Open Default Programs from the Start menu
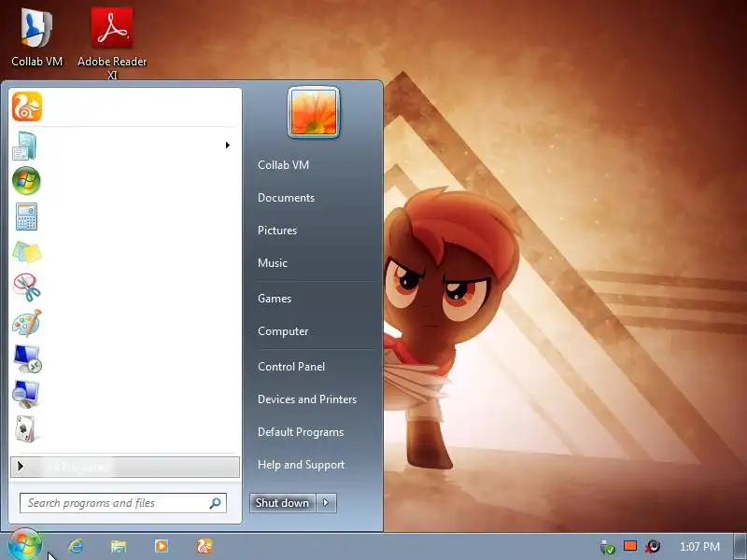 coord(300,432)
